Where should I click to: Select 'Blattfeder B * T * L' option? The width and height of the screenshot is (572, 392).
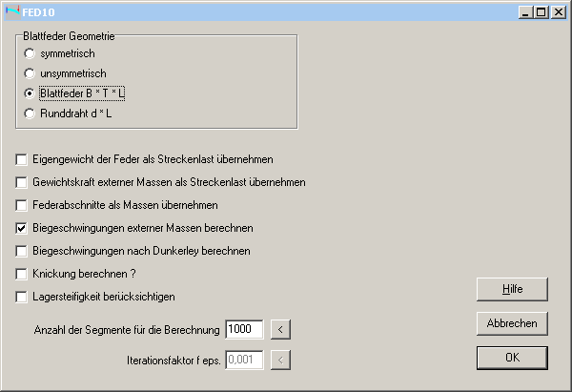31,94
